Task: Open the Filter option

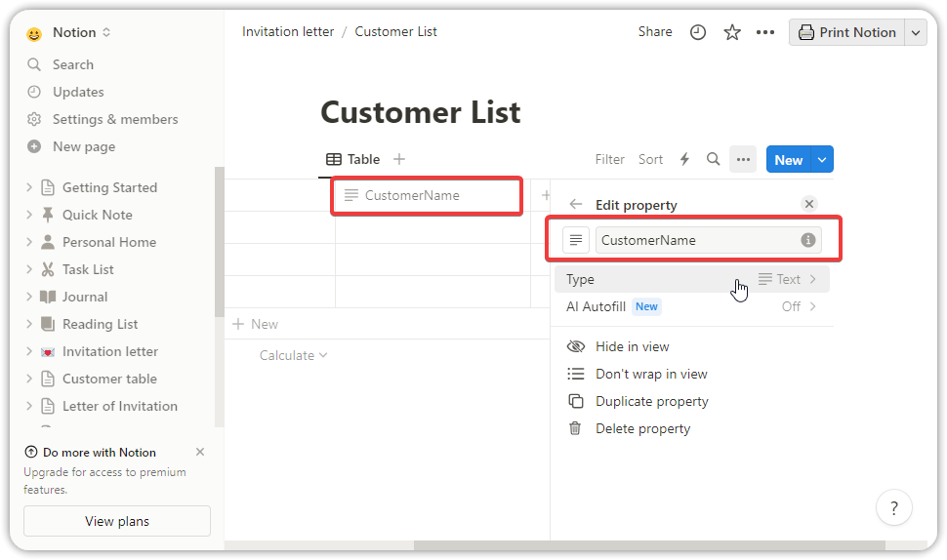Action: (x=609, y=159)
